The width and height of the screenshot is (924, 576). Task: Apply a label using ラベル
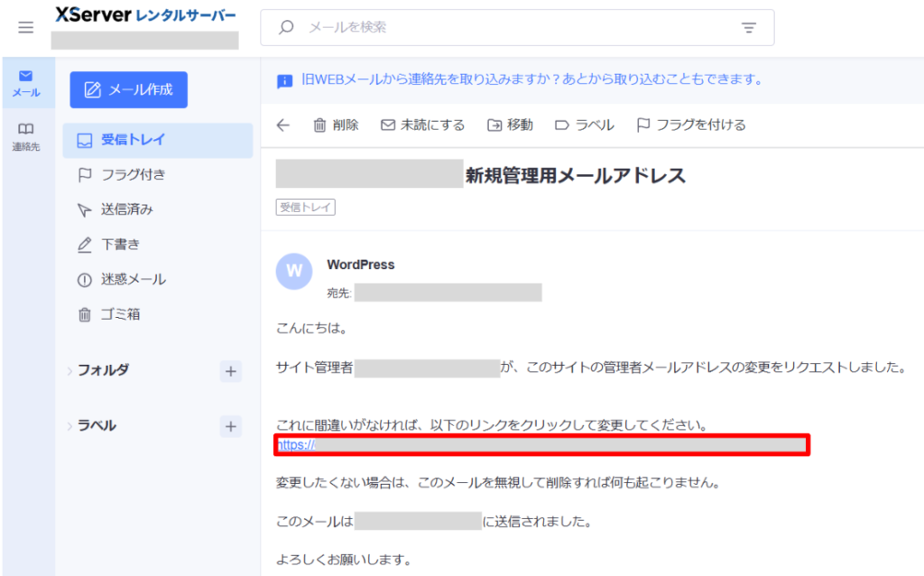pos(584,125)
